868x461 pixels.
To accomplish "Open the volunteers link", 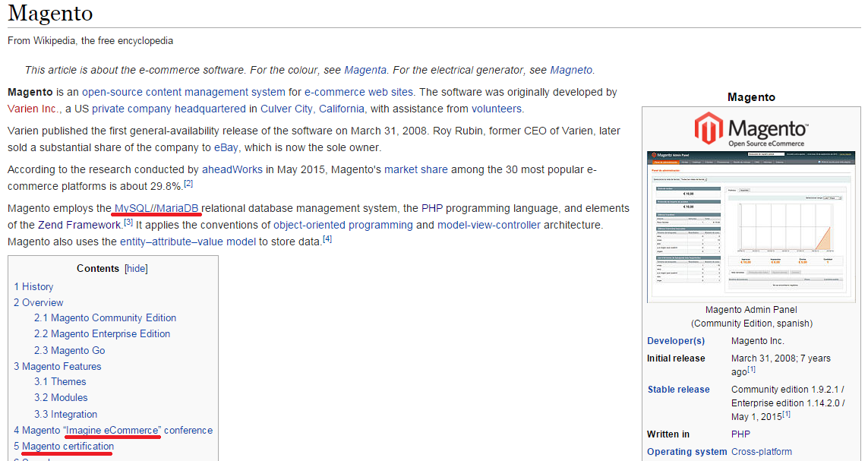I will click(x=497, y=109).
